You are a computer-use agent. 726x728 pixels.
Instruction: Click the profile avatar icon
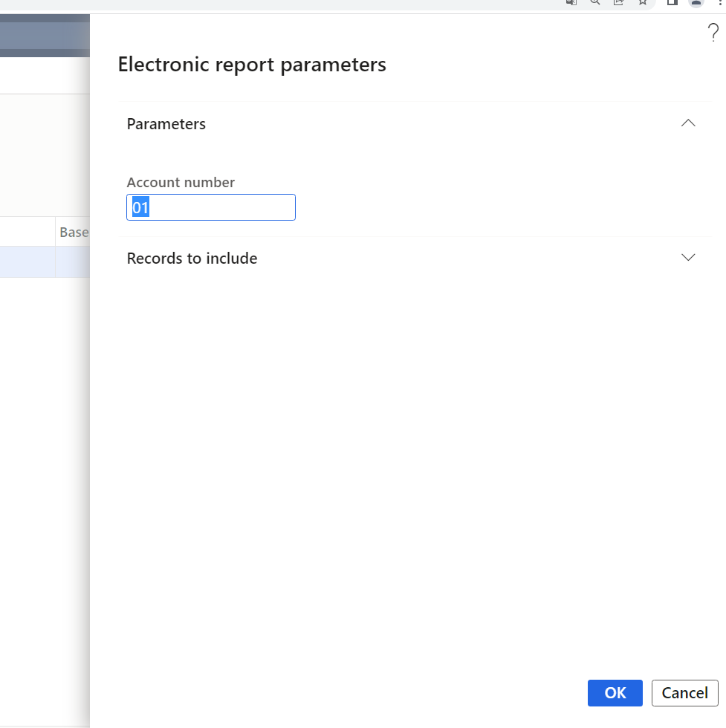[x=696, y=3]
